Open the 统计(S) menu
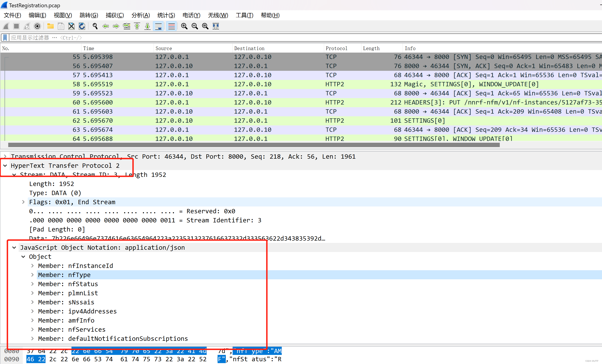The height and width of the screenshot is (364, 602). point(166,15)
